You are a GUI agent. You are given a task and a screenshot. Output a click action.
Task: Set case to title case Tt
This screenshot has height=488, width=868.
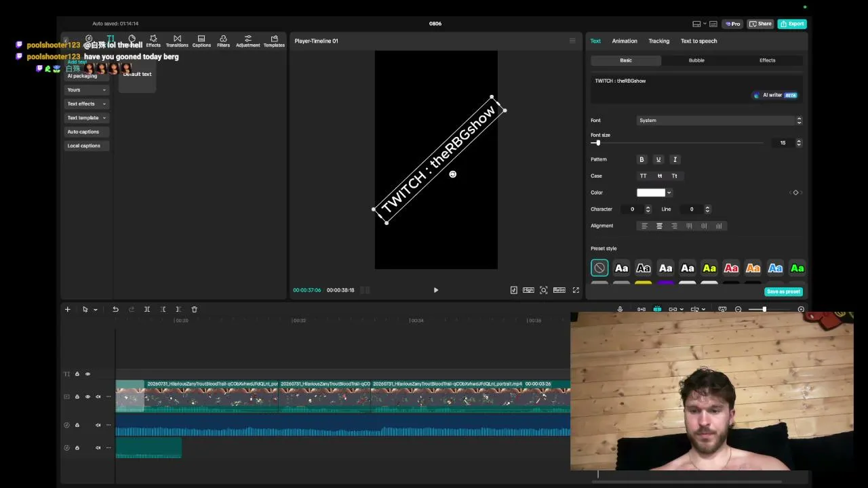coord(674,176)
